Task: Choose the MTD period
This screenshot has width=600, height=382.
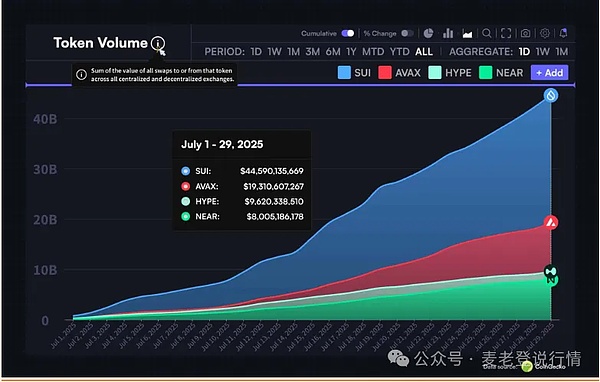Action: click(x=373, y=52)
